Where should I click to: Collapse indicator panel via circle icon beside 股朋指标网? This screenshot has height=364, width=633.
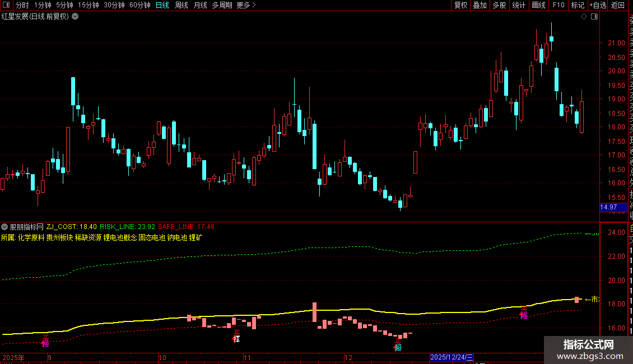click(x=4, y=227)
